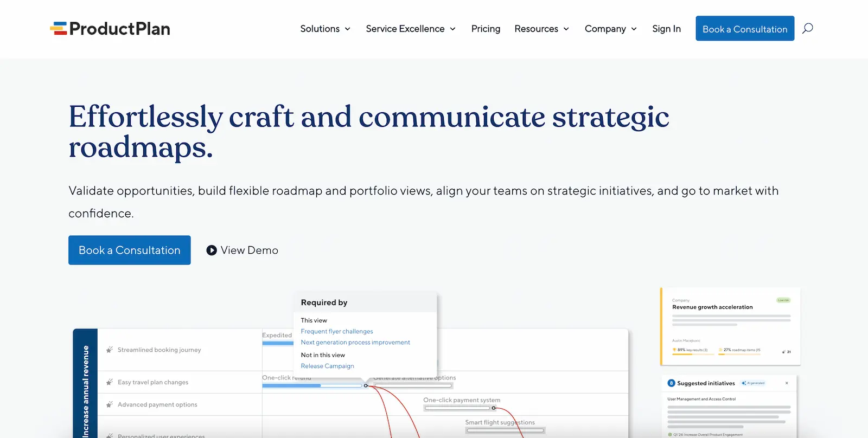Click the 27% roadmap items stat

pos(740,350)
